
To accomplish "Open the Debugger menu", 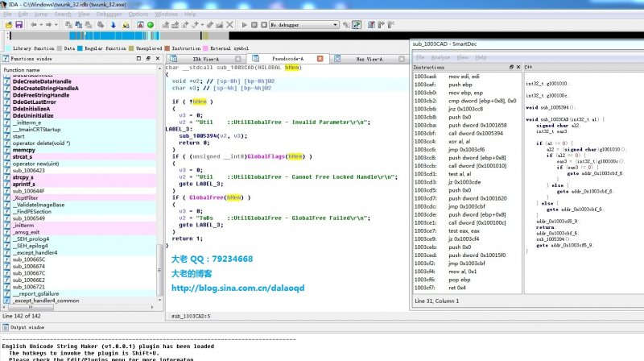I will [109, 14].
